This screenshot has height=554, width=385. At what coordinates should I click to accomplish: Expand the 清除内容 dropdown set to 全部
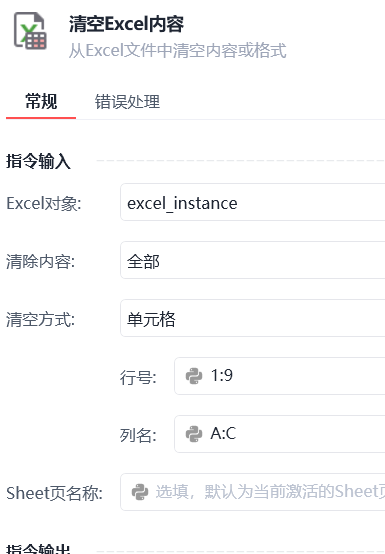[253, 260]
